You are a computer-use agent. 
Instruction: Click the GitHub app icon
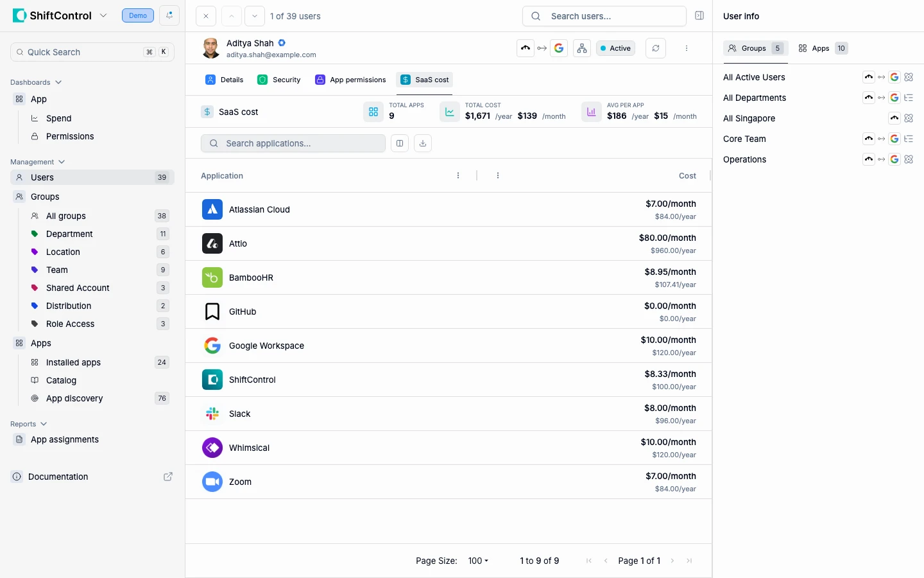click(212, 311)
